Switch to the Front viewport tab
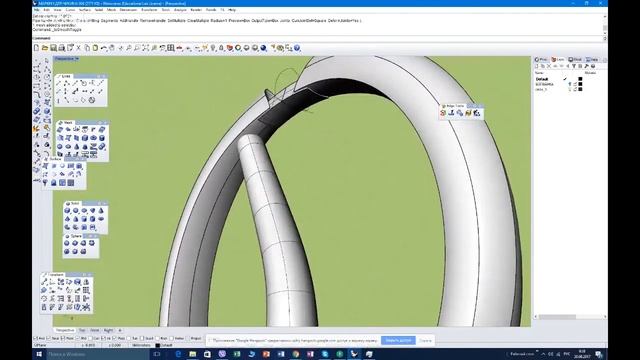This screenshot has width=640, height=360. [x=95, y=330]
